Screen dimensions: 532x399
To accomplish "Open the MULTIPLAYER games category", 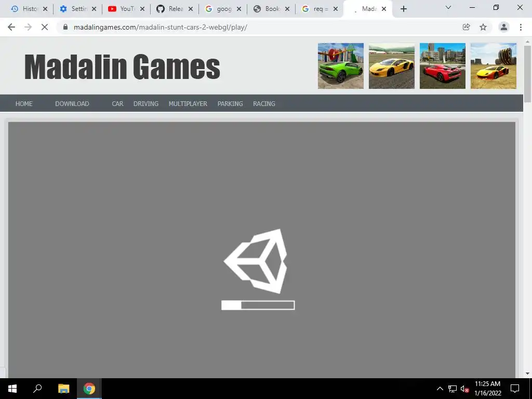I will 188,103.
